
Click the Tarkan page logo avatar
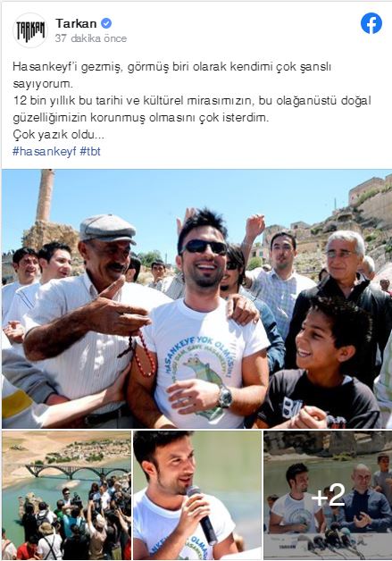click(x=30, y=30)
